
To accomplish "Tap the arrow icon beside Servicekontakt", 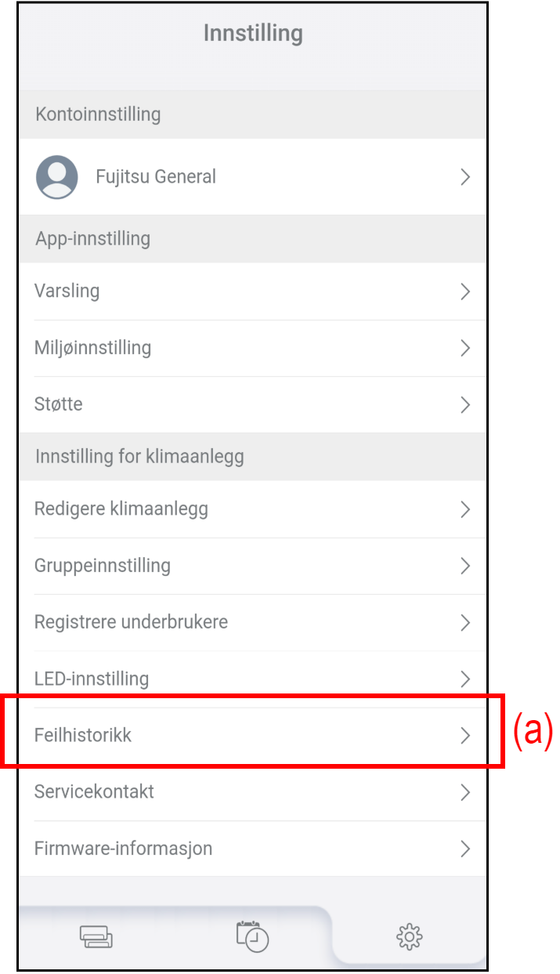I will [465, 792].
